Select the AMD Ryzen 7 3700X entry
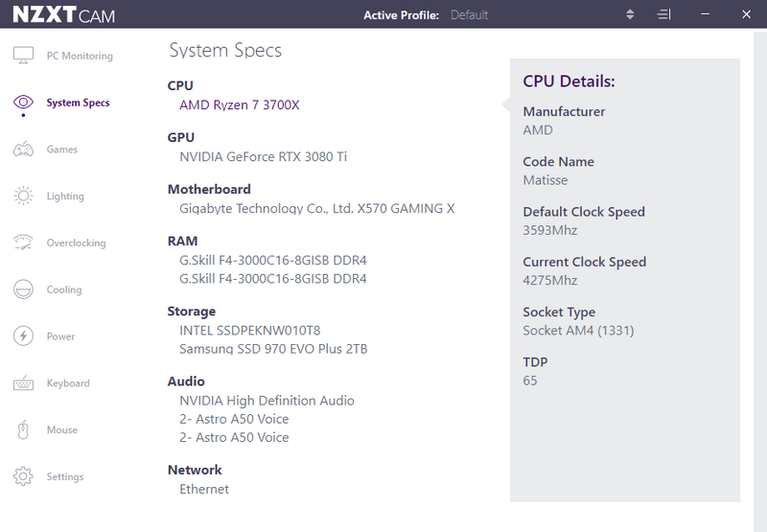 pyautogui.click(x=240, y=104)
